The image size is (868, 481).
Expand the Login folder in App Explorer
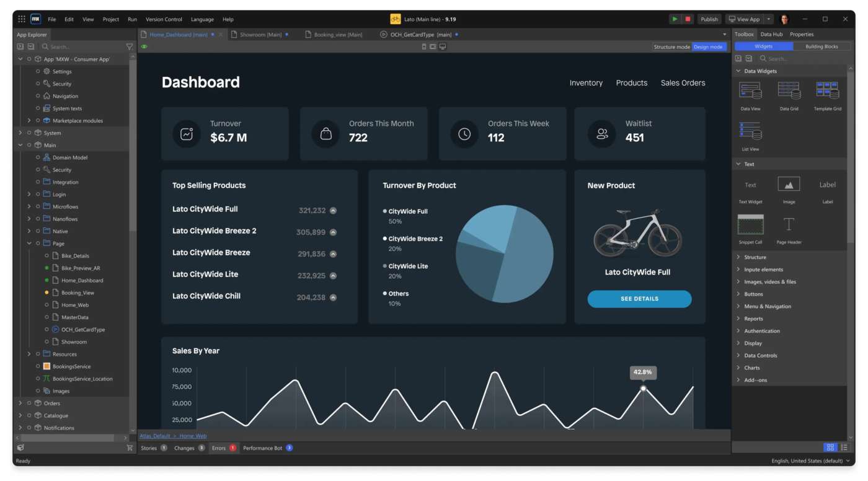[x=29, y=195]
